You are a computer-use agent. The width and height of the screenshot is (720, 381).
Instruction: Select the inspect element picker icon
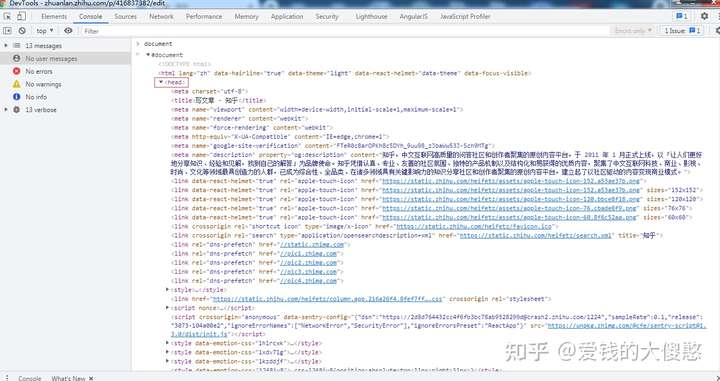pyautogui.click(x=7, y=17)
